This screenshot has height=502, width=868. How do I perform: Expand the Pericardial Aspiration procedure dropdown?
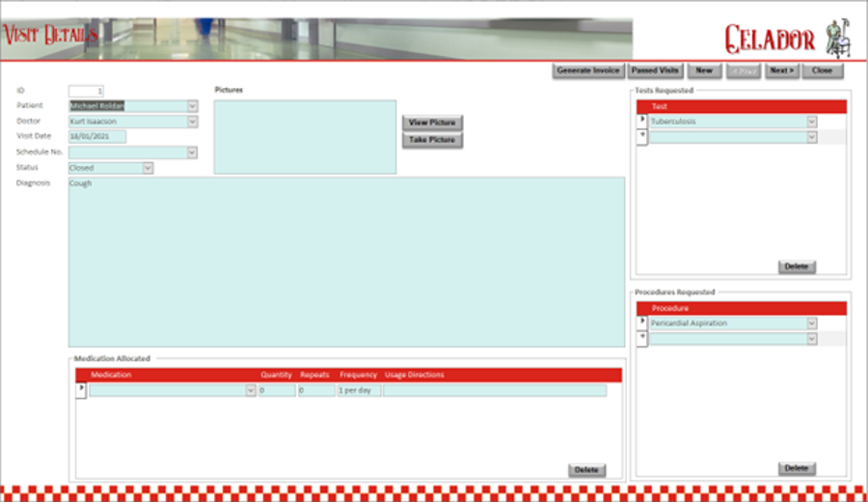pos(811,323)
